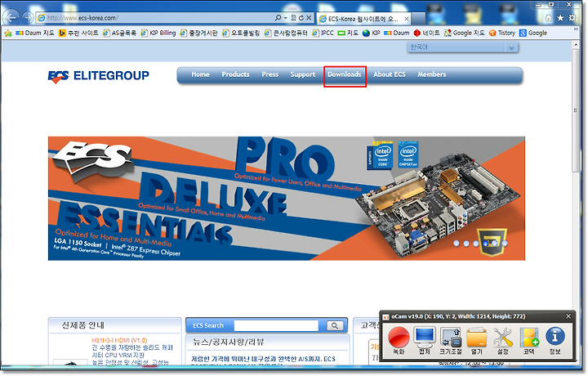Click the address bar search magnifier

click(x=278, y=18)
